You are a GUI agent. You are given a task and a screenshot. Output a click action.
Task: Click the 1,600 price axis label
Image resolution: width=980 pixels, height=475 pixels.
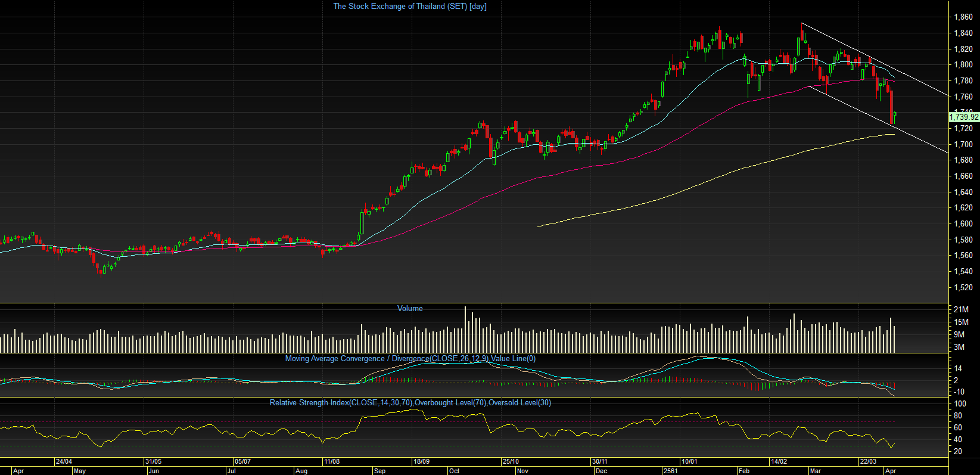point(963,223)
